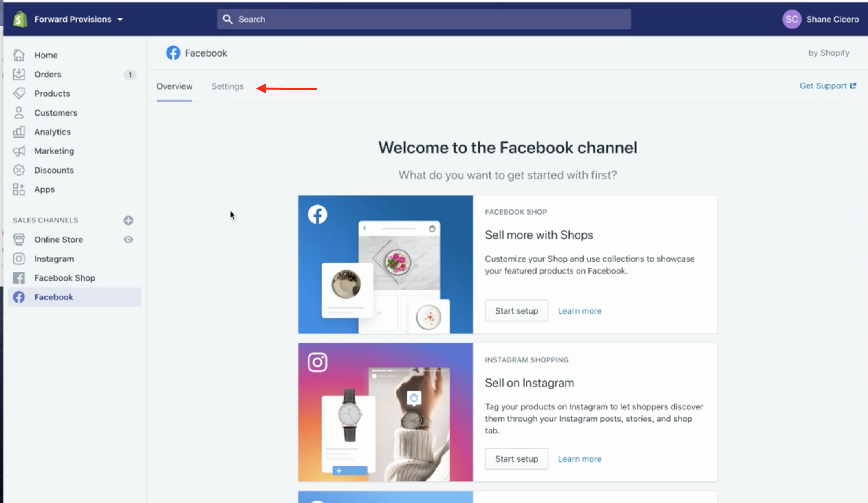Add a sales channel with plus icon
868x503 pixels.
click(x=128, y=220)
